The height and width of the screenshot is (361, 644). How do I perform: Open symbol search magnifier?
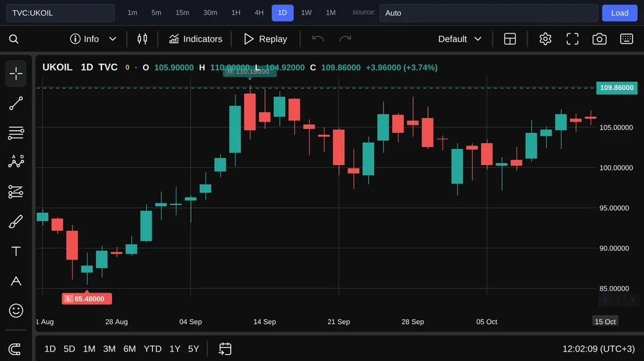[x=13, y=39]
